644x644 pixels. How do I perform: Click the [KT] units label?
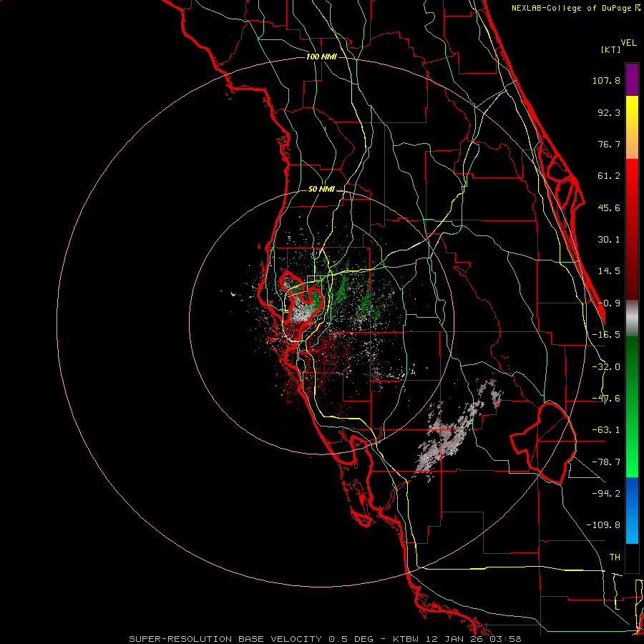pos(611,49)
